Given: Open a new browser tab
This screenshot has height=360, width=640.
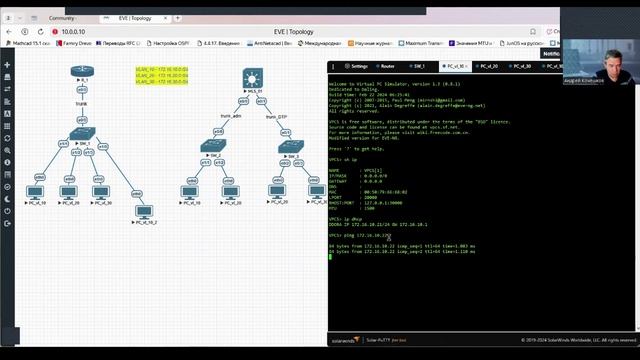Looking at the screenshot, I should point(178,18).
